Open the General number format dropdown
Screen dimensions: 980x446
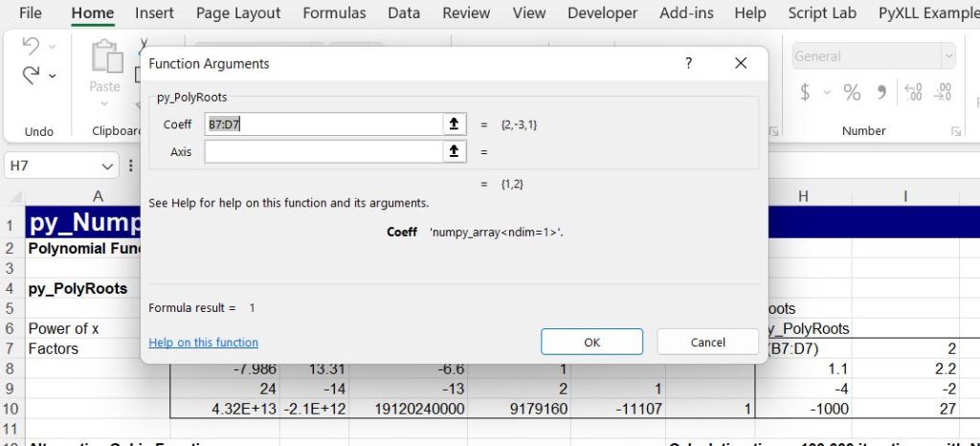click(x=948, y=56)
